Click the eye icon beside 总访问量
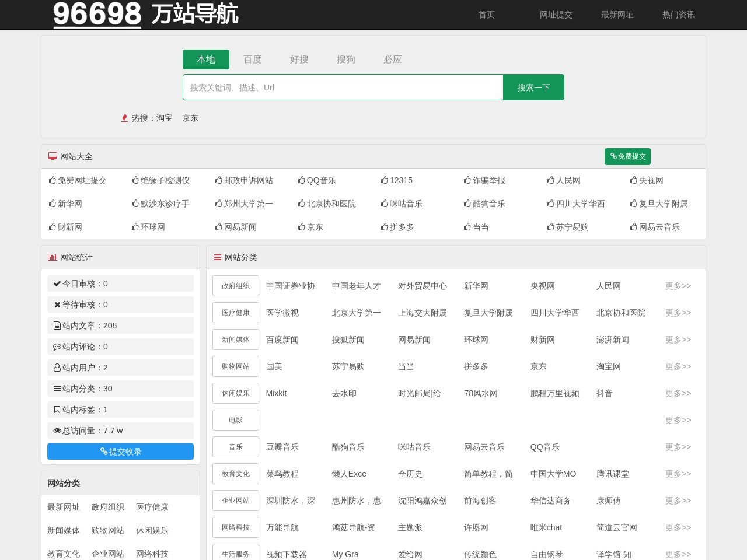Viewport: 747px width, 560px height. 57,430
